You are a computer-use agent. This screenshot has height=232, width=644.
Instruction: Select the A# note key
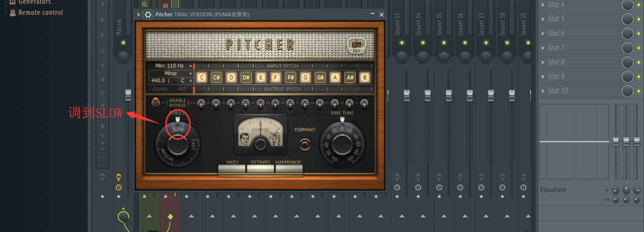click(349, 77)
